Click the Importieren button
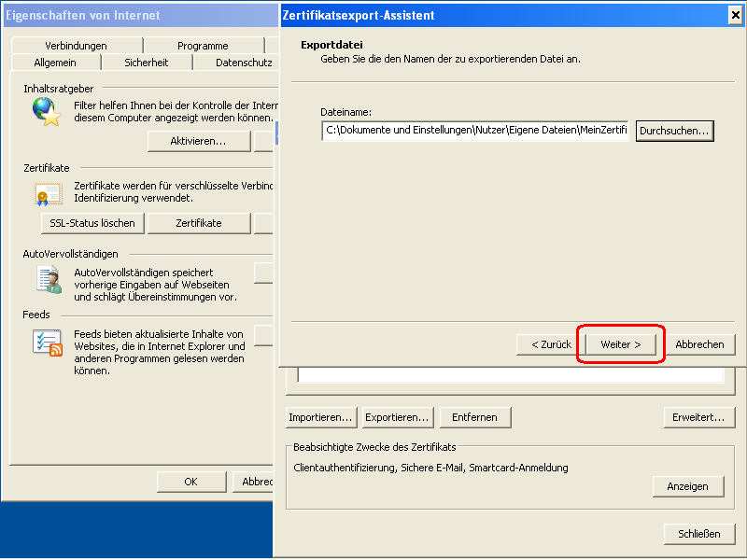 [320, 417]
